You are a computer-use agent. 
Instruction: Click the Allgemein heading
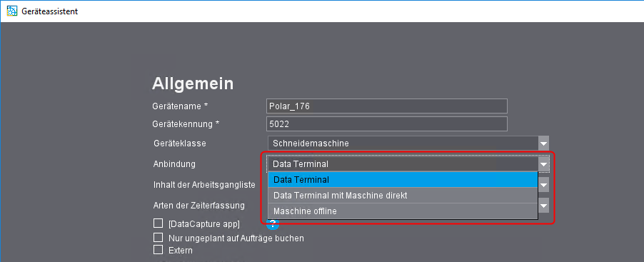pyautogui.click(x=193, y=84)
